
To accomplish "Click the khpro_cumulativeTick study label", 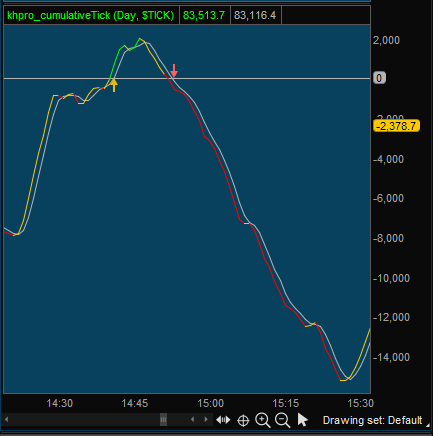I will point(91,15).
